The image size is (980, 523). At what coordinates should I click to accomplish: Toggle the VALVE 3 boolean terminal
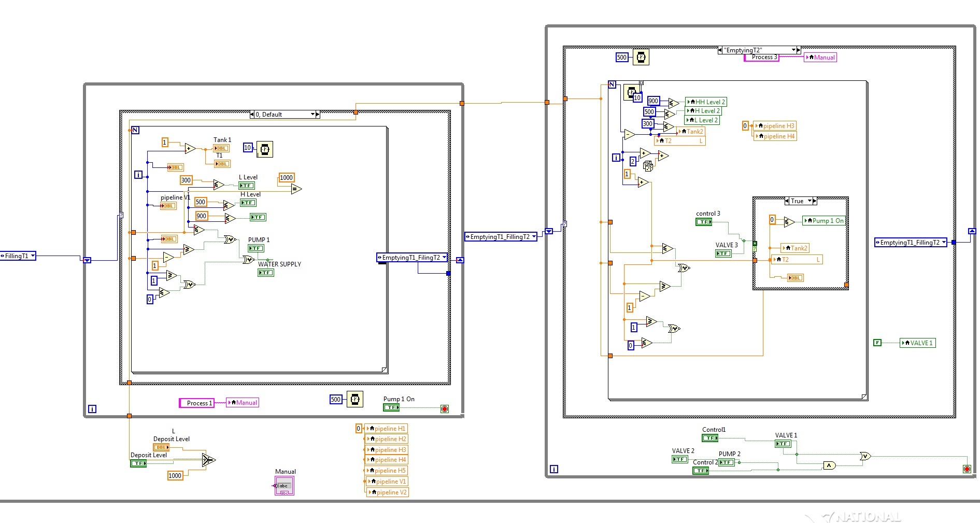723,253
